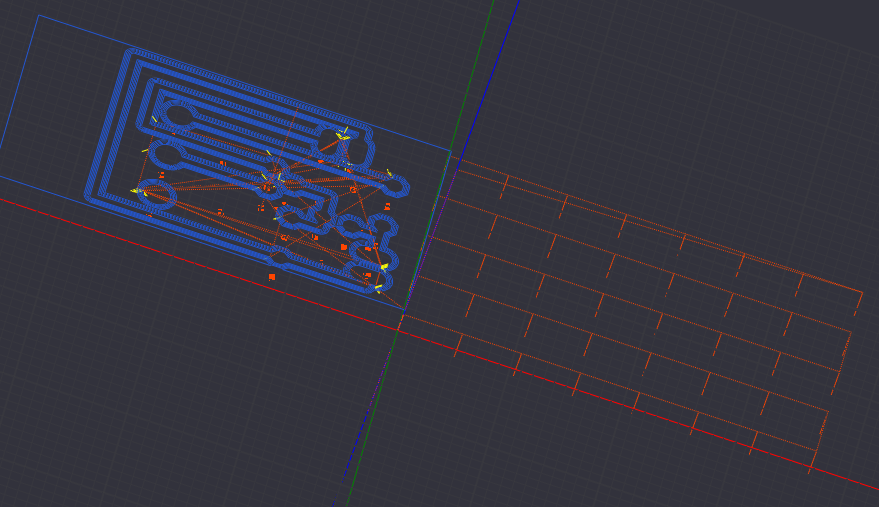
Task: Select the far-right corner of the orange toolpath grid
Action: [862, 292]
